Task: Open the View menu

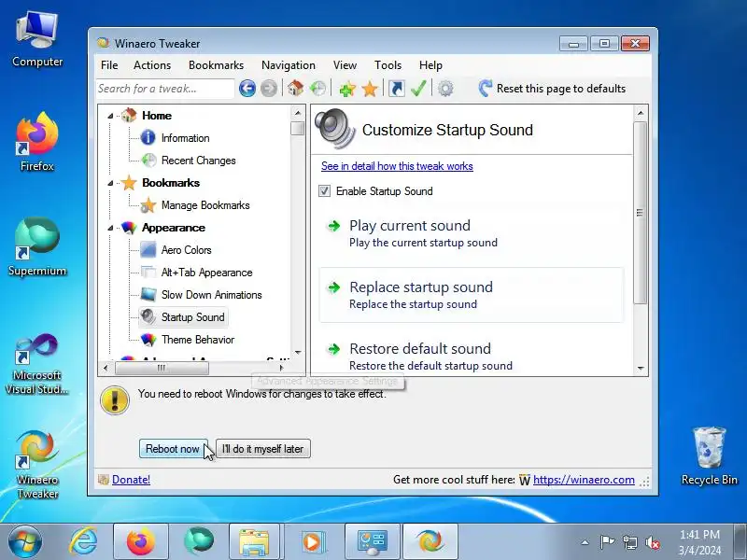Action: click(x=345, y=65)
